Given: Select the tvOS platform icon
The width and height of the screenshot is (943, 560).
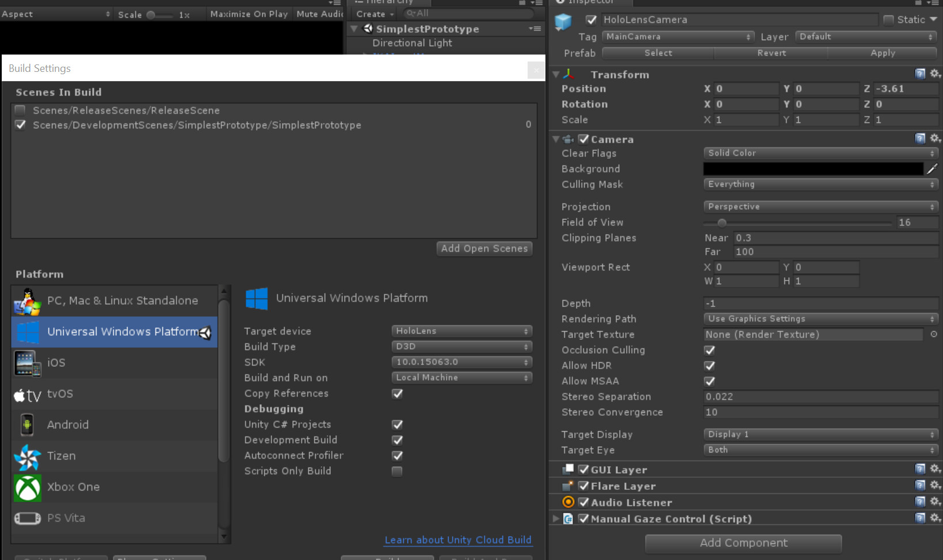Looking at the screenshot, I should pyautogui.click(x=27, y=394).
